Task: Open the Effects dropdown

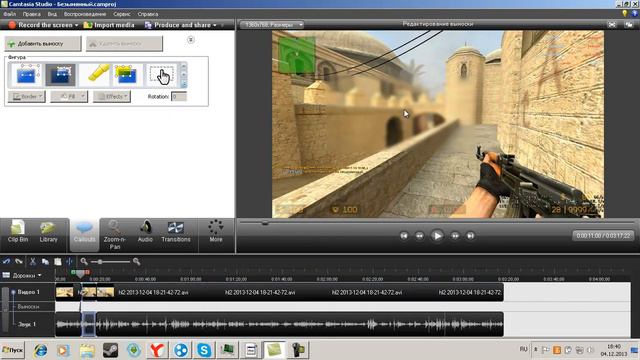Action: (x=111, y=97)
